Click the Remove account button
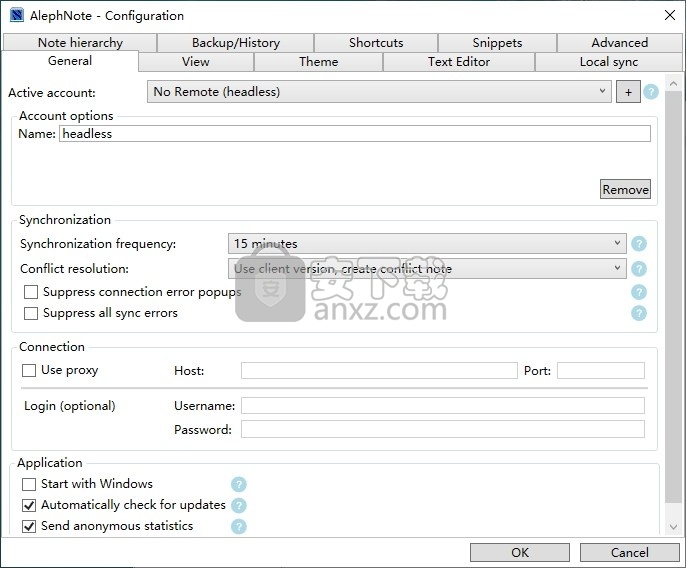Viewport: 686px width, 568px height. (625, 189)
